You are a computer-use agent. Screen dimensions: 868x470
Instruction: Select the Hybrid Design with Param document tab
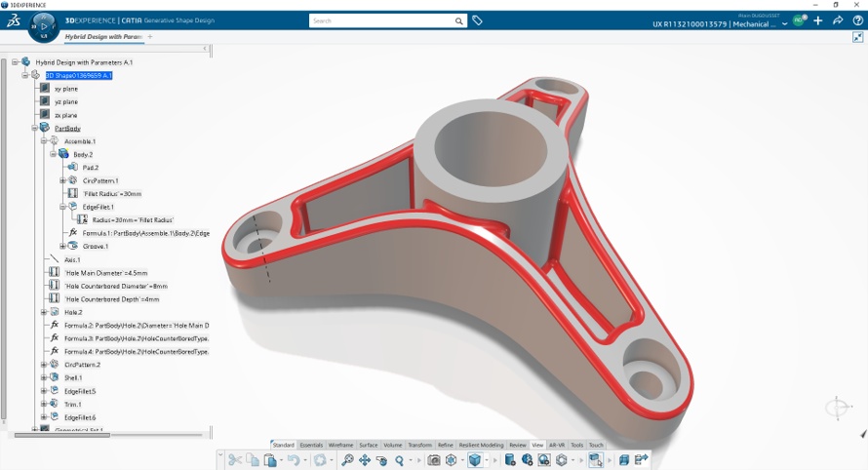point(103,37)
